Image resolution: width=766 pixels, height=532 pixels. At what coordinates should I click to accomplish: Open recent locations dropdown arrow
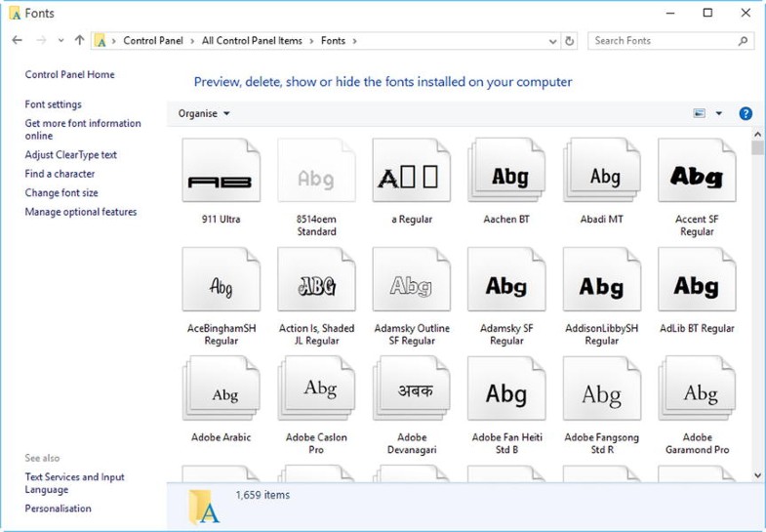coord(60,41)
